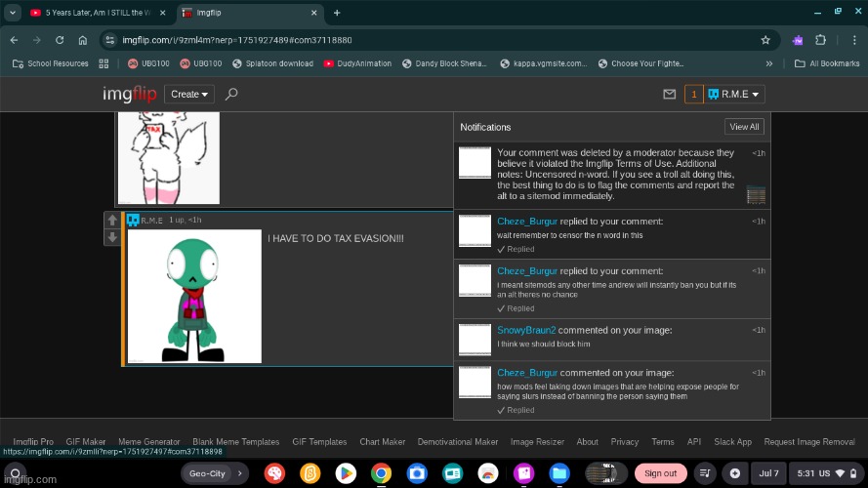The width and height of the screenshot is (868, 488).
Task: Open the Chart Maker footer link
Action: coord(383,441)
